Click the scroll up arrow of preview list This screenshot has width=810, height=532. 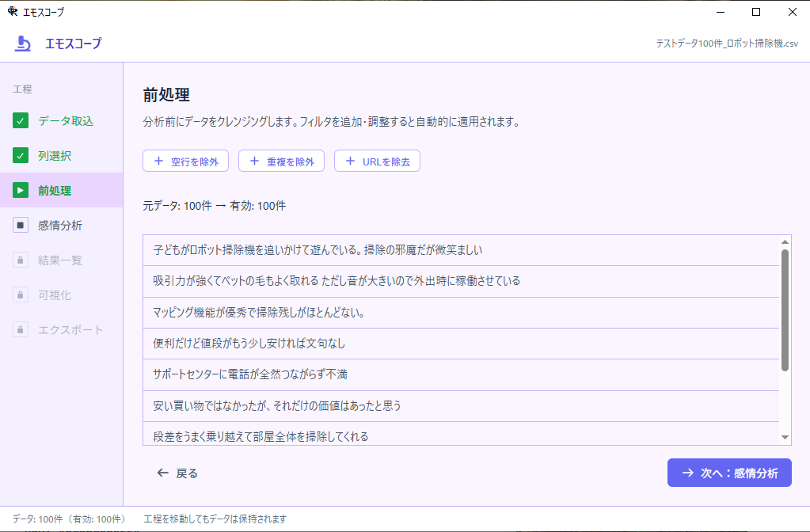pos(785,241)
